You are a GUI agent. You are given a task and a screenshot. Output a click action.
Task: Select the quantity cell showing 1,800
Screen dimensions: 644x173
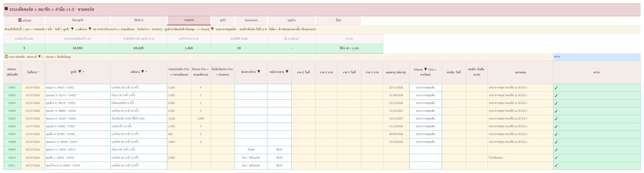point(201,119)
